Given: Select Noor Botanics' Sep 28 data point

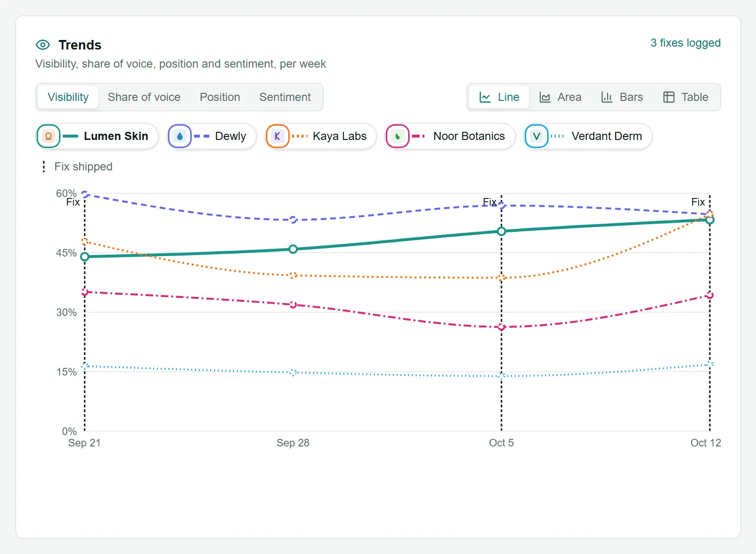Looking at the screenshot, I should point(293,305).
